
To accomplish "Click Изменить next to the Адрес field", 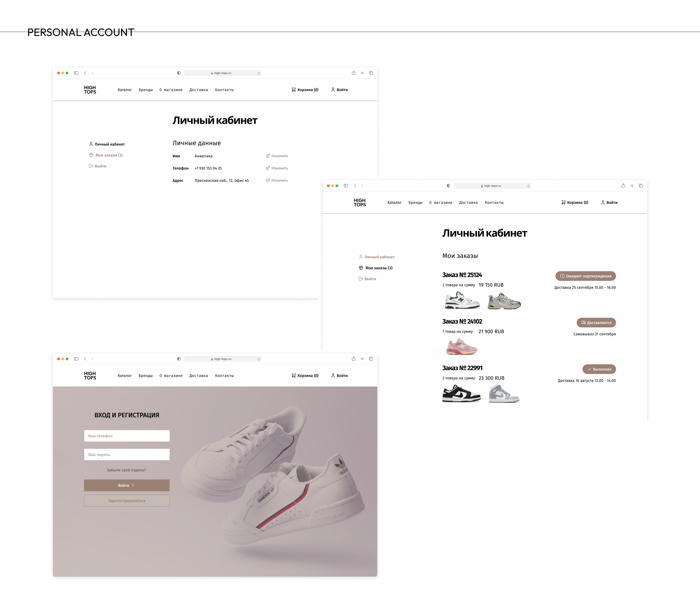I will pyautogui.click(x=279, y=180).
